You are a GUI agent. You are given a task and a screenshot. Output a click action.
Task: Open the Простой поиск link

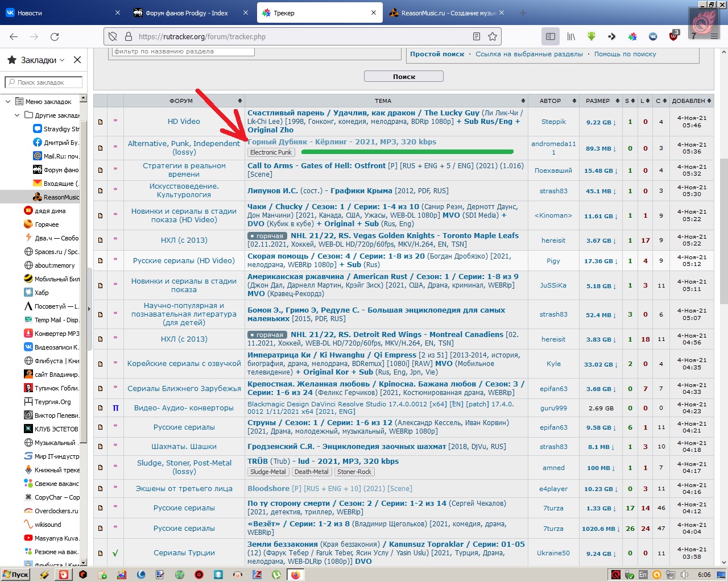tap(437, 54)
